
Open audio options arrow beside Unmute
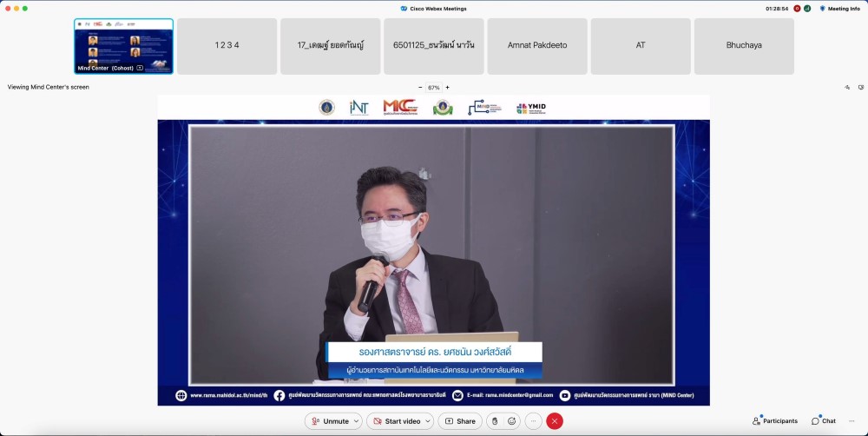click(x=356, y=421)
